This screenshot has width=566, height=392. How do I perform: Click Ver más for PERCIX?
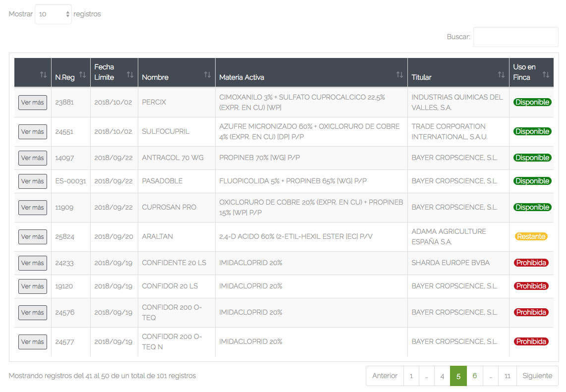pyautogui.click(x=33, y=103)
